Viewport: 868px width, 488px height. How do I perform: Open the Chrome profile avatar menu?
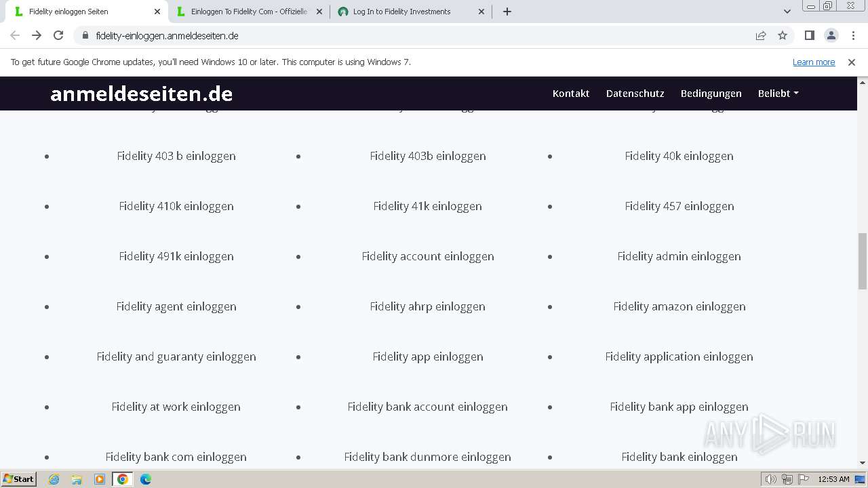tap(831, 35)
